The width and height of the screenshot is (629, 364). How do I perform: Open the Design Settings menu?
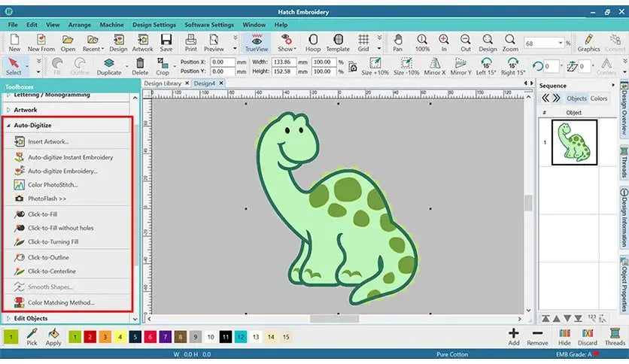tap(154, 25)
